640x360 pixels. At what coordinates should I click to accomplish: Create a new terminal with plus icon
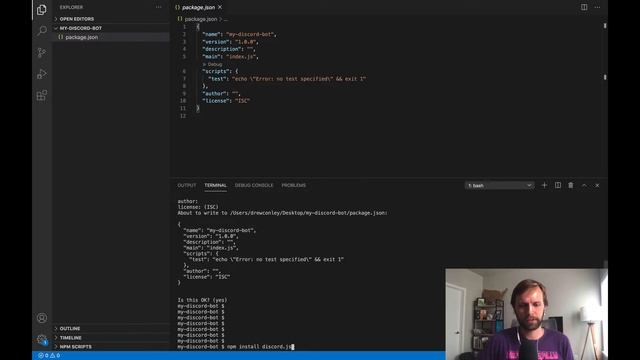pyautogui.click(x=544, y=185)
